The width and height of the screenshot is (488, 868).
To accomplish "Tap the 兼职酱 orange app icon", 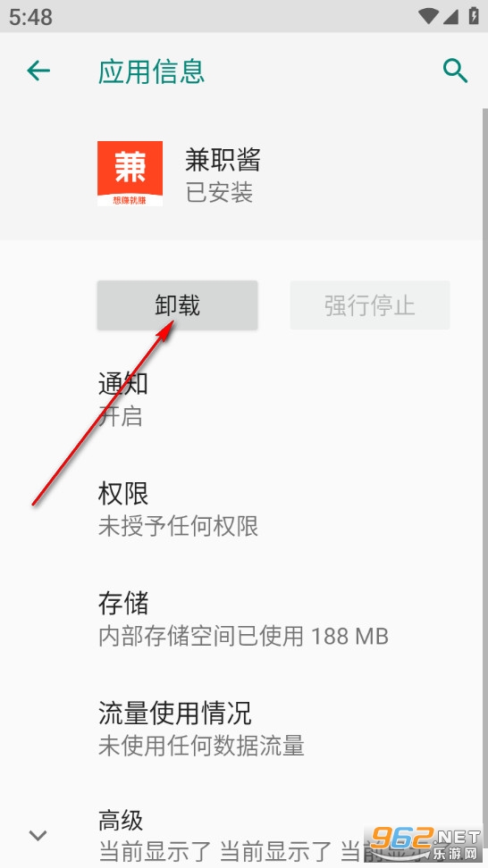I will click(130, 173).
